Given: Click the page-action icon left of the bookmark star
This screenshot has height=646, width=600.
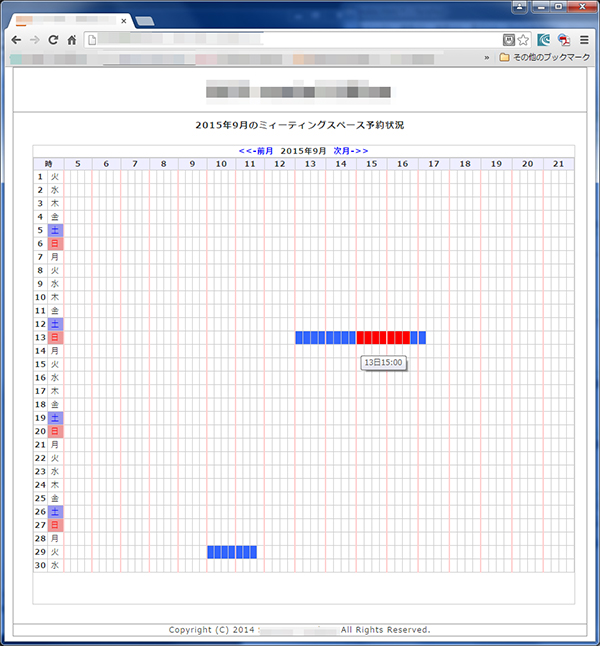Looking at the screenshot, I should (x=508, y=40).
